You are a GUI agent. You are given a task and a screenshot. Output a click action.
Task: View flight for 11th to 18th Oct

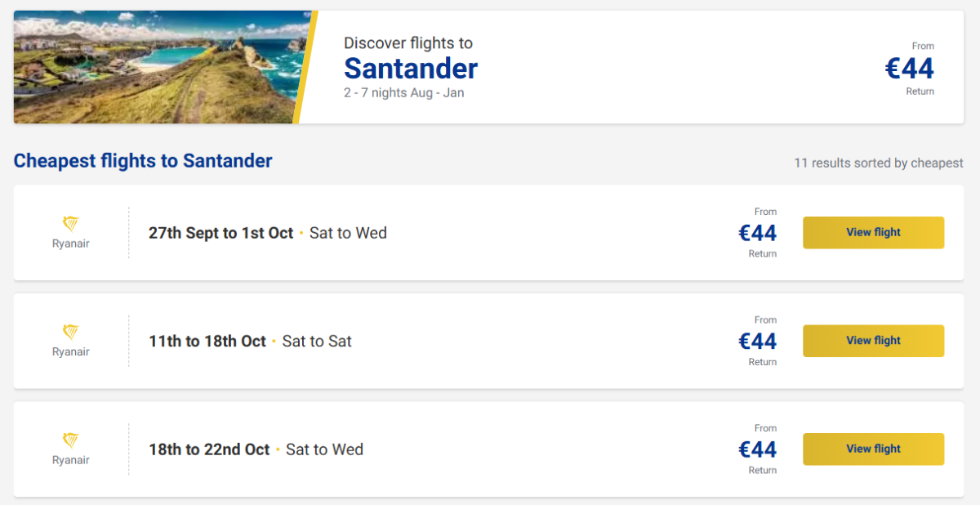(873, 341)
